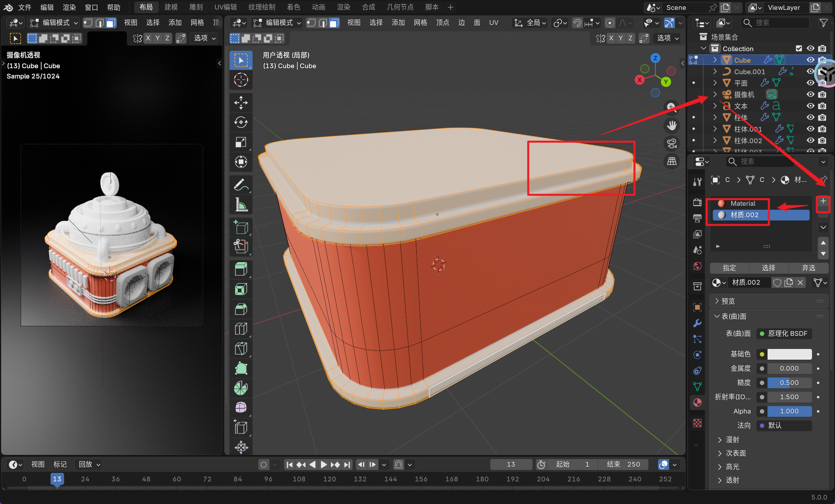835x504 pixels.
Task: Click the Loop Cut tool
Action: 241,329
